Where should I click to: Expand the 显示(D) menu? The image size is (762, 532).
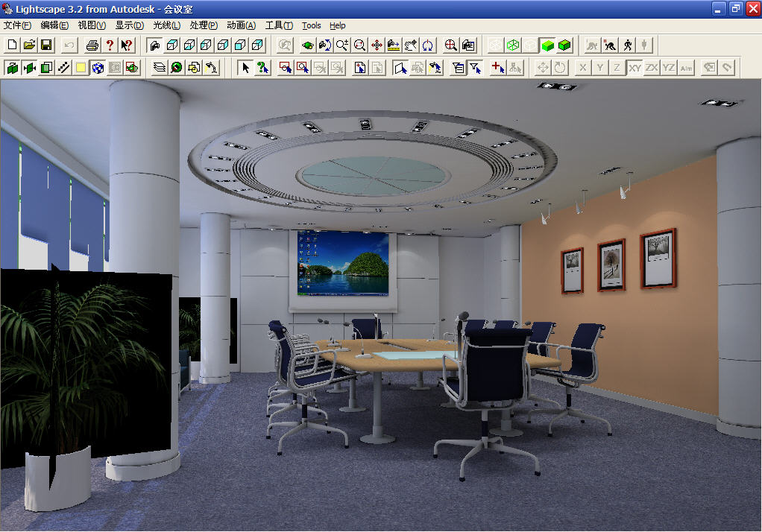pos(129,25)
